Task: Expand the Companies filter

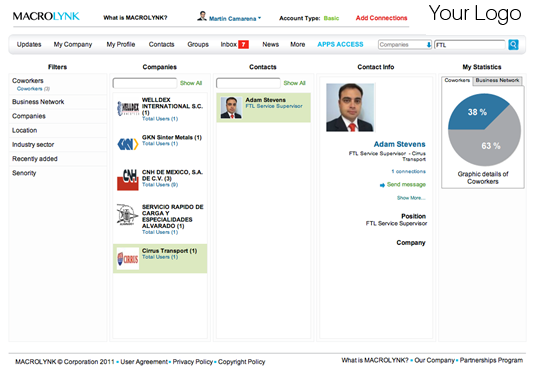Action: [x=29, y=116]
